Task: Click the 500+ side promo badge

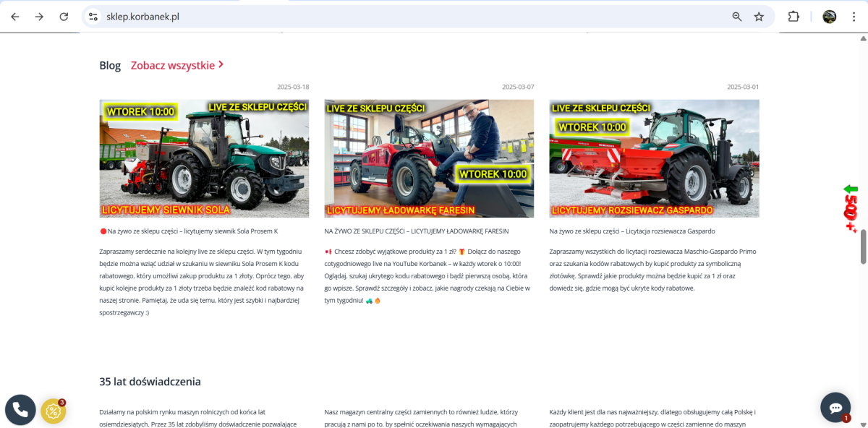Action: [851, 209]
